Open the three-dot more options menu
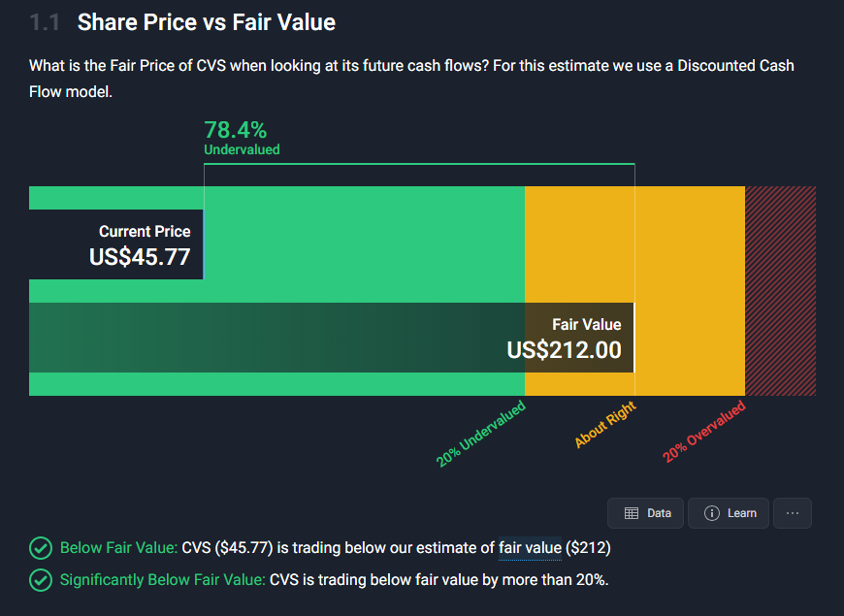Image resolution: width=844 pixels, height=616 pixels. pyautogui.click(x=793, y=513)
